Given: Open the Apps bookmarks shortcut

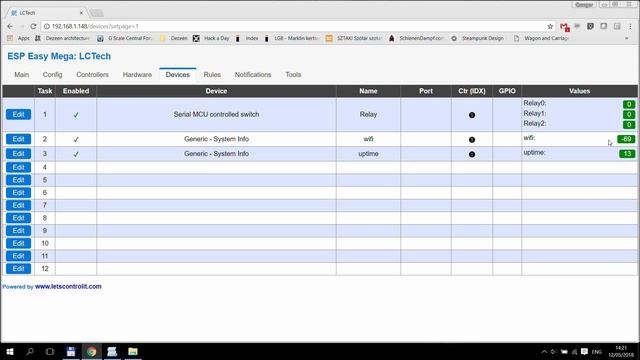Looking at the screenshot, I should click(19, 38).
